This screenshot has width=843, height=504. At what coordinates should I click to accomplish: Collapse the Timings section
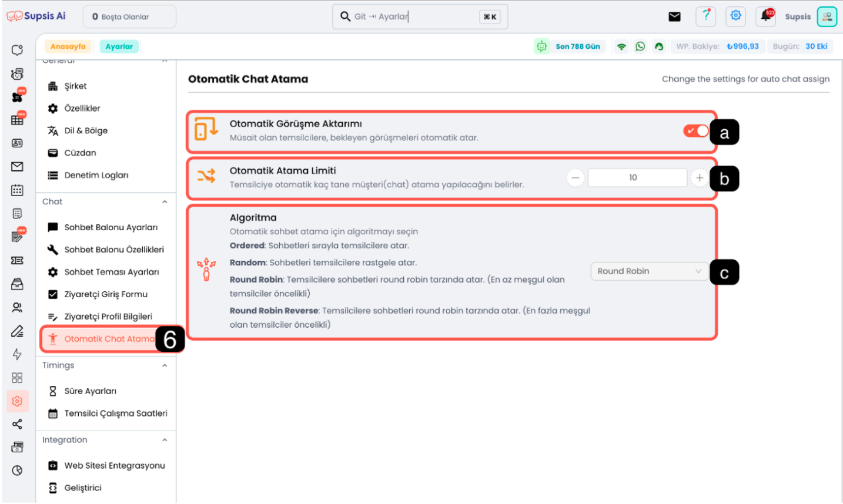point(165,365)
